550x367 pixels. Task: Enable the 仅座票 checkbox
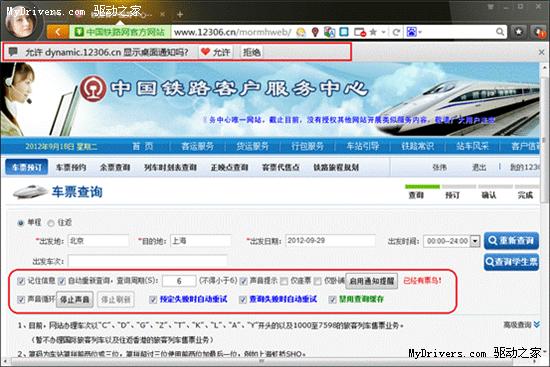pyautogui.click(x=284, y=281)
